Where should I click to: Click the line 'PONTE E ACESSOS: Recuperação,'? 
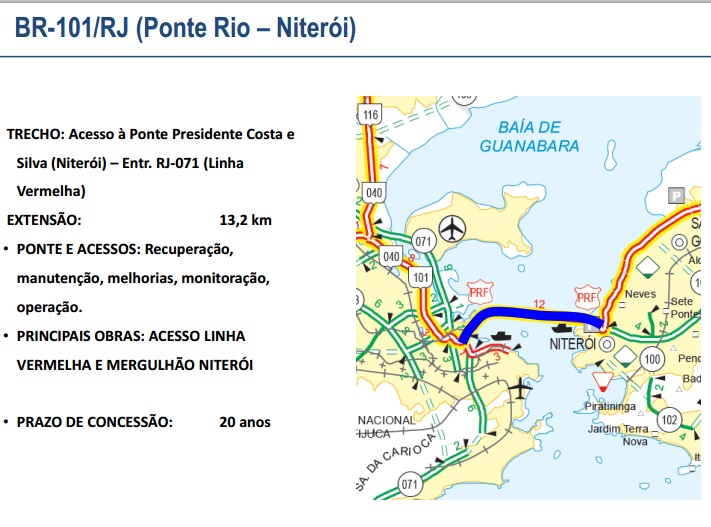pos(125,249)
